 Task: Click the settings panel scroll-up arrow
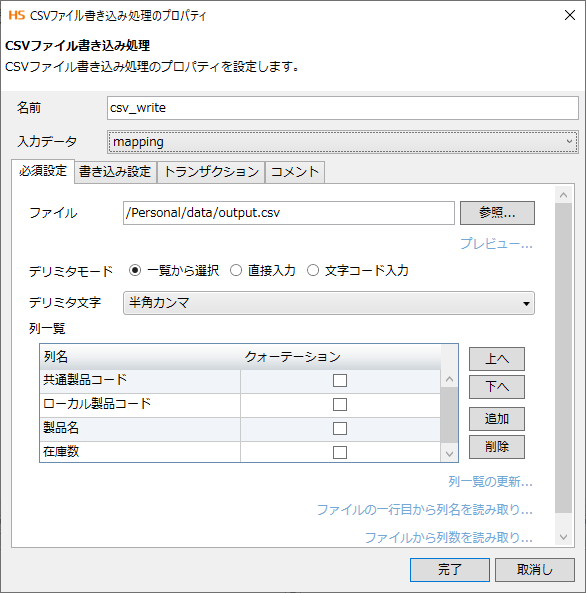(x=563, y=195)
